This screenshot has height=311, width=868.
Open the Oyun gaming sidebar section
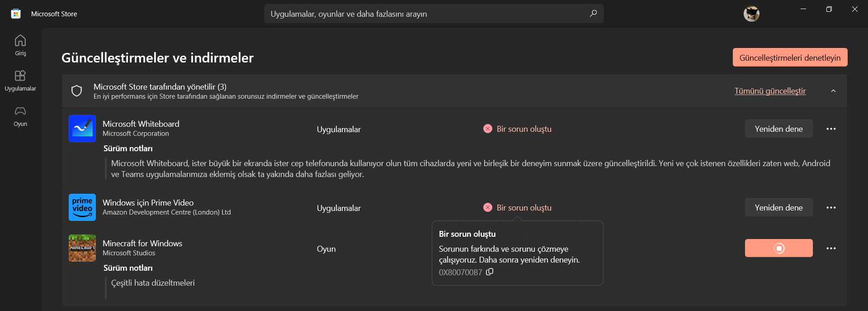coord(20,116)
